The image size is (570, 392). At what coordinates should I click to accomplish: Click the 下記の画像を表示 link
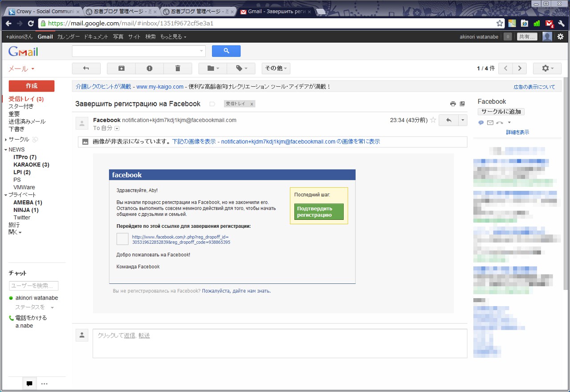(194, 142)
